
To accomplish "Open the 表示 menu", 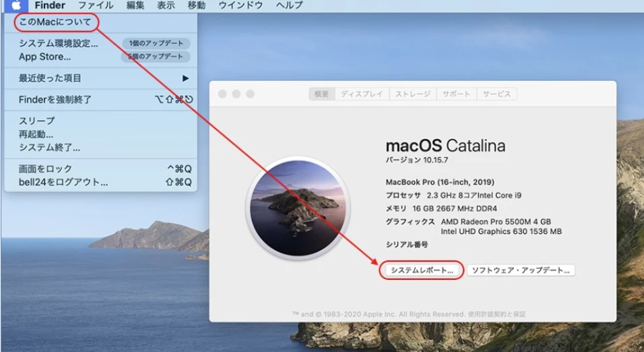I will (x=166, y=5).
